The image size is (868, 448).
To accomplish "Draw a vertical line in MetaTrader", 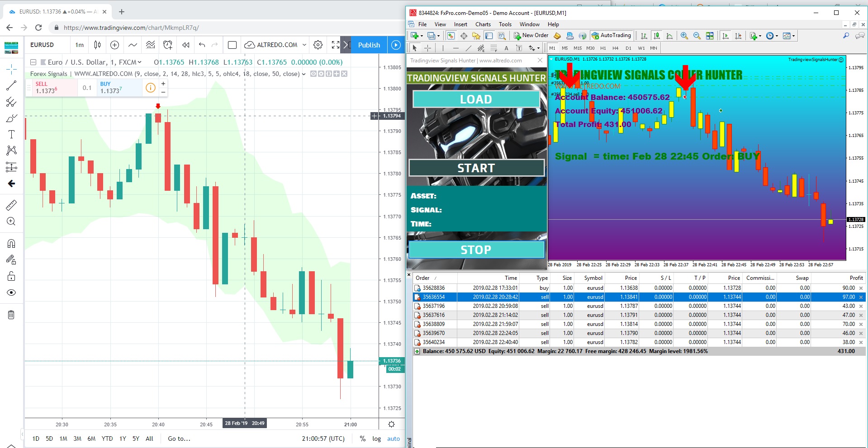I will click(x=443, y=48).
